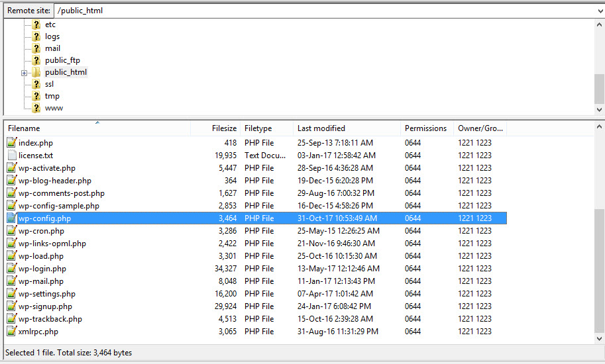The width and height of the screenshot is (605, 364).
Task: Click the etc folder question-mark icon
Action: tap(36, 24)
